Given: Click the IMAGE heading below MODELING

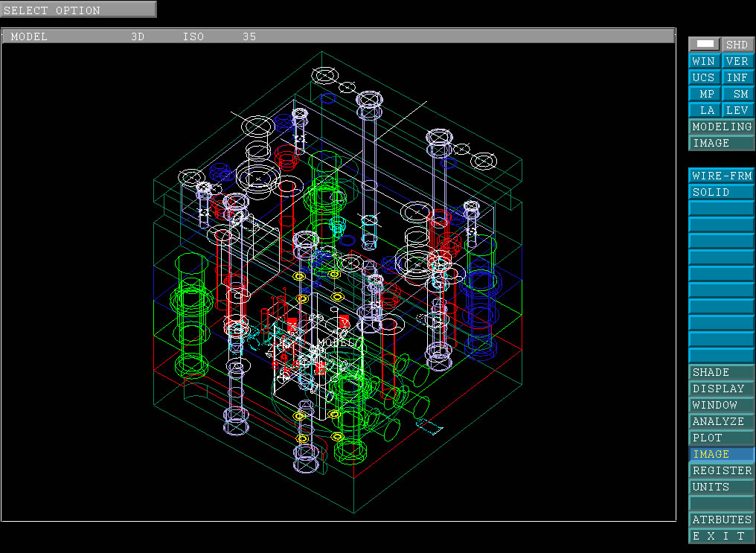Looking at the screenshot, I should (721, 143).
